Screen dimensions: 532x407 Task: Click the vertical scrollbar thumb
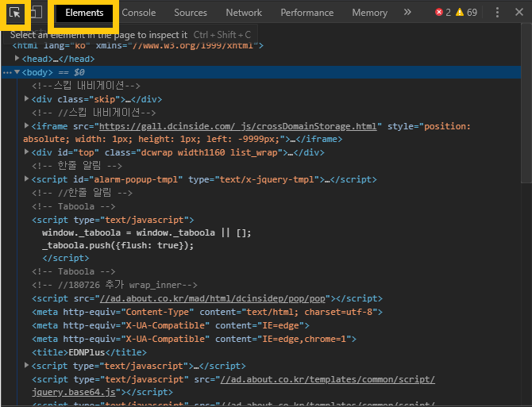click(526, 103)
